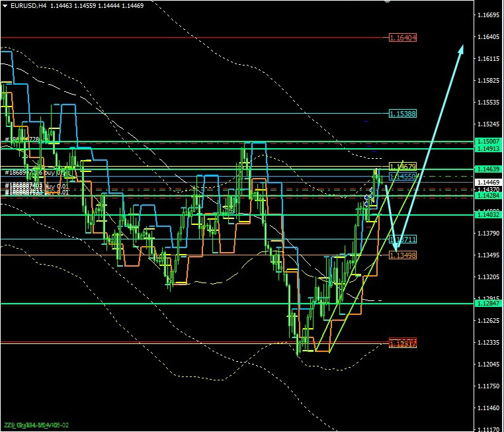Click the EURUSD,H4 chart title text
Screen dimensions: 504x432
pyautogui.click(x=28, y=5)
